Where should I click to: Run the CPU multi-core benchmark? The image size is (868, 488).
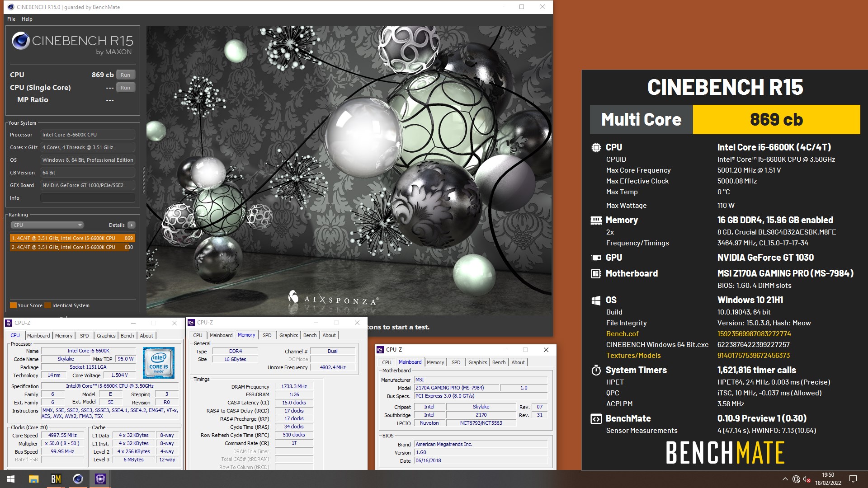click(x=125, y=75)
